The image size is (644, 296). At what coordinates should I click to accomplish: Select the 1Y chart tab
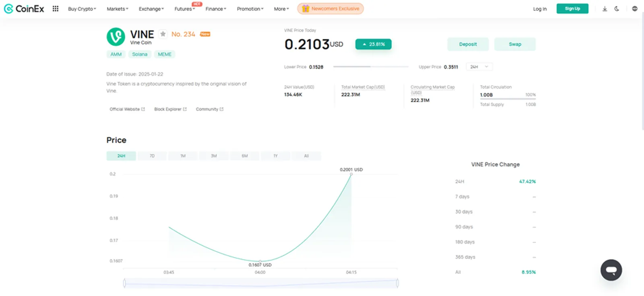[x=275, y=156]
